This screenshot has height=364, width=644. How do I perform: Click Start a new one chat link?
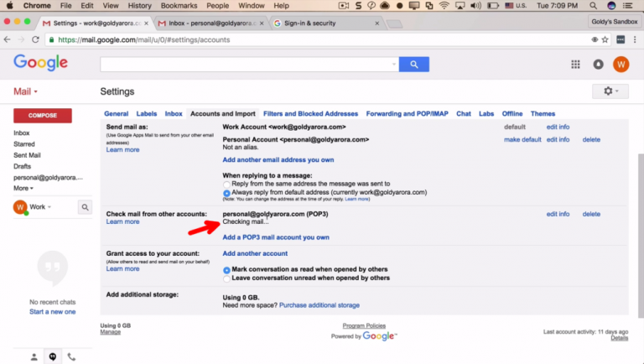[x=53, y=312]
